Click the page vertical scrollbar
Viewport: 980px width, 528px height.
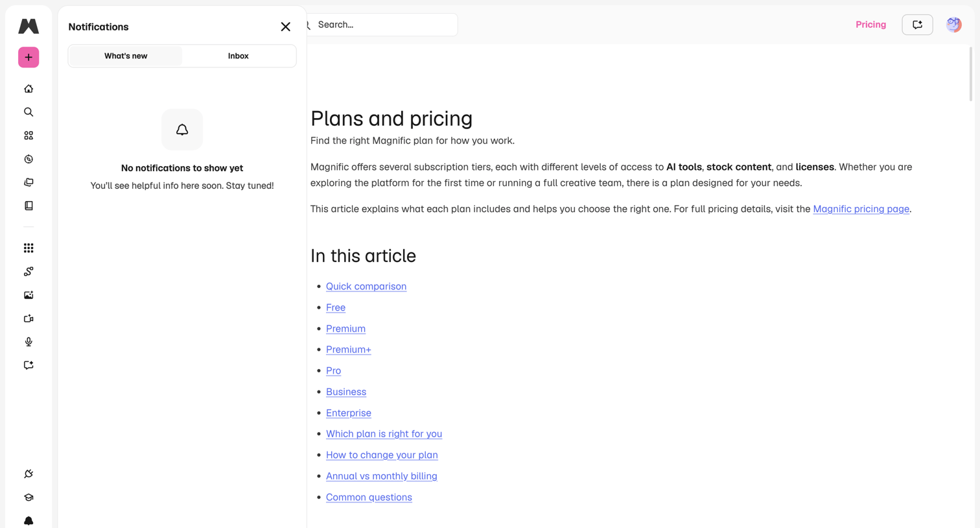[970, 74]
